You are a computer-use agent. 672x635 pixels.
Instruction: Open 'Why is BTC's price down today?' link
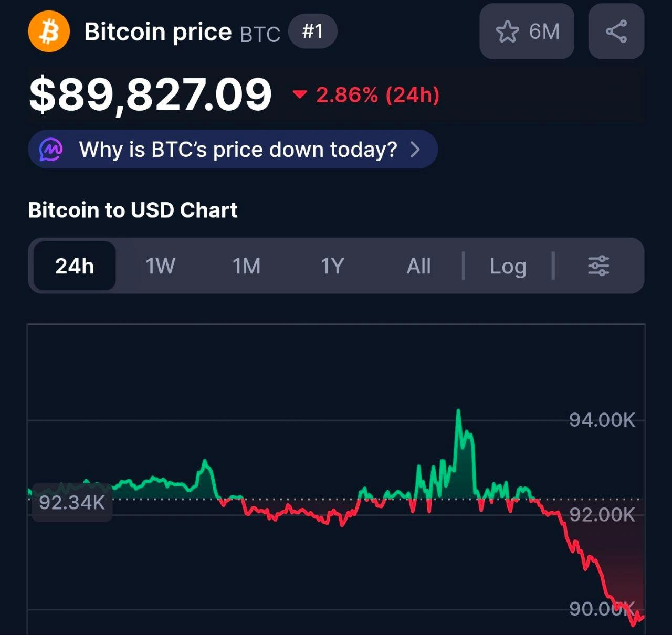point(238,150)
